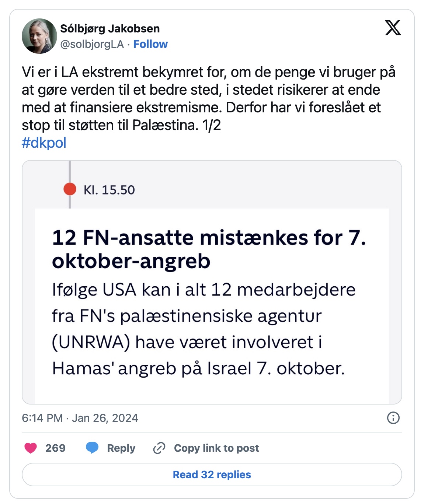Click the red timeline dot in image

[70, 189]
